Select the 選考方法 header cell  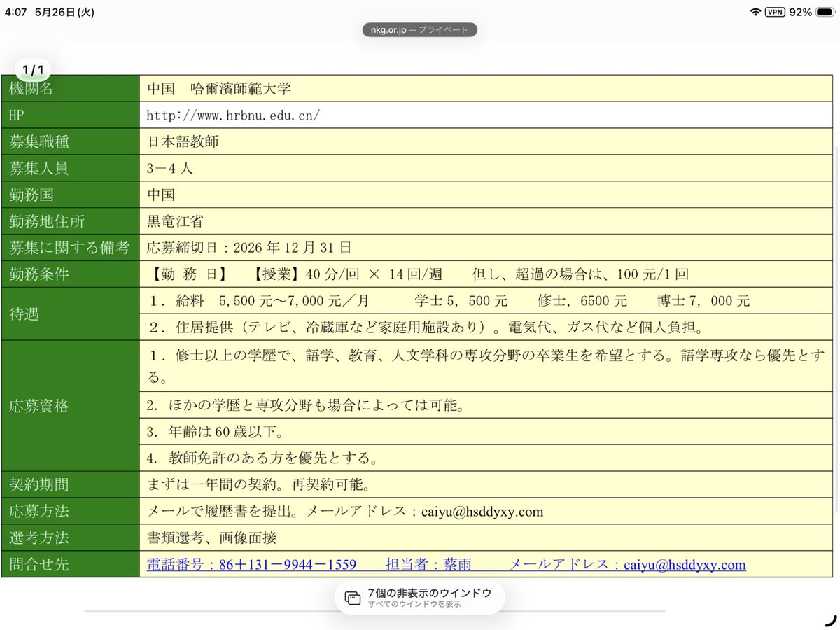[70, 538]
